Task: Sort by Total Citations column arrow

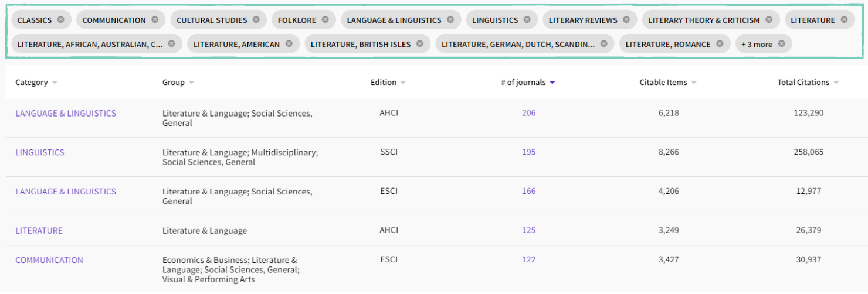Action: point(836,83)
